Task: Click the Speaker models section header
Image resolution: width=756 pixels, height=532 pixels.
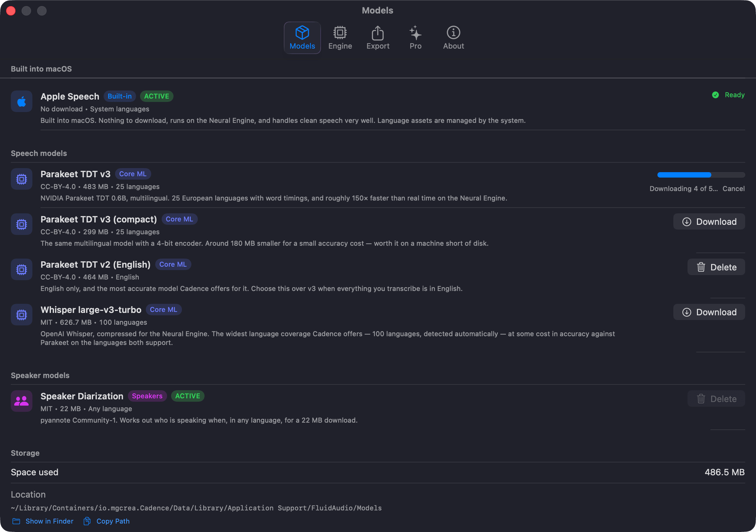Action: 40,375
